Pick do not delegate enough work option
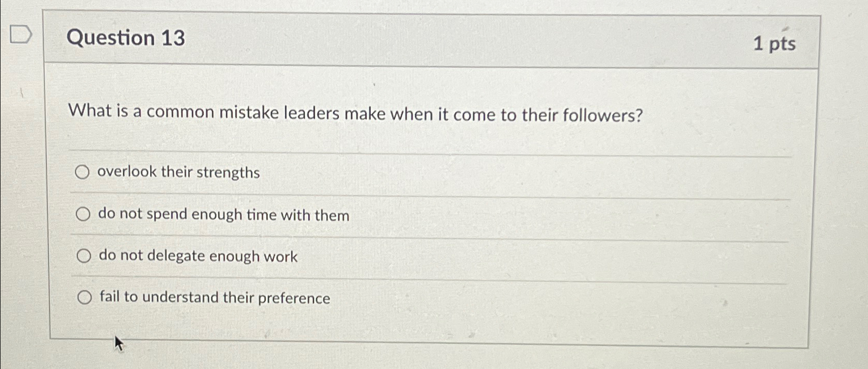The width and height of the screenshot is (868, 369). point(84,255)
